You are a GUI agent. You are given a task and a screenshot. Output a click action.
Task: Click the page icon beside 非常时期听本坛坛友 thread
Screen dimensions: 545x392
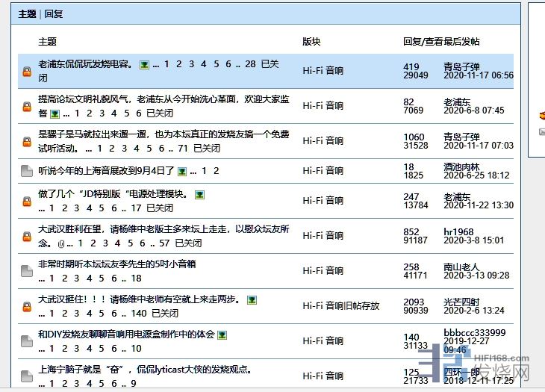point(27,271)
